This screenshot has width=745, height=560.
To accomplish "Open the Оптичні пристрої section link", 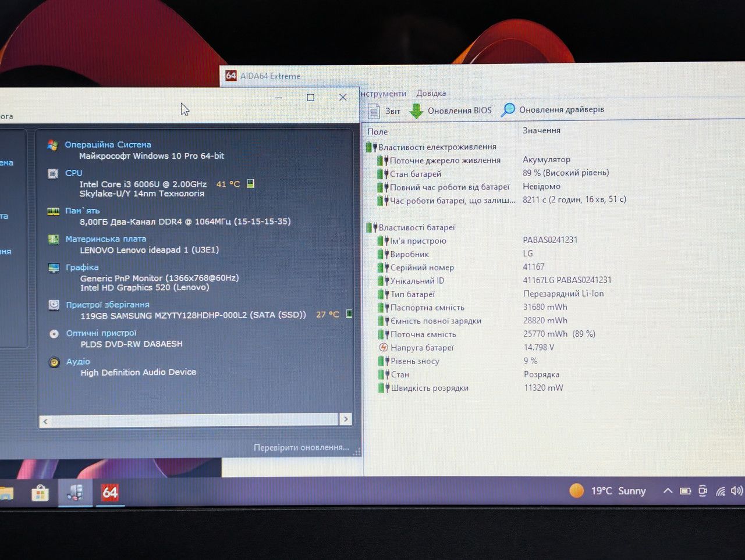I will pos(101,333).
